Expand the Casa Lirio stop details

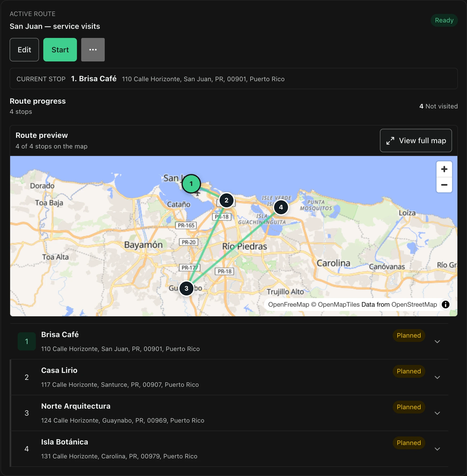(437, 377)
